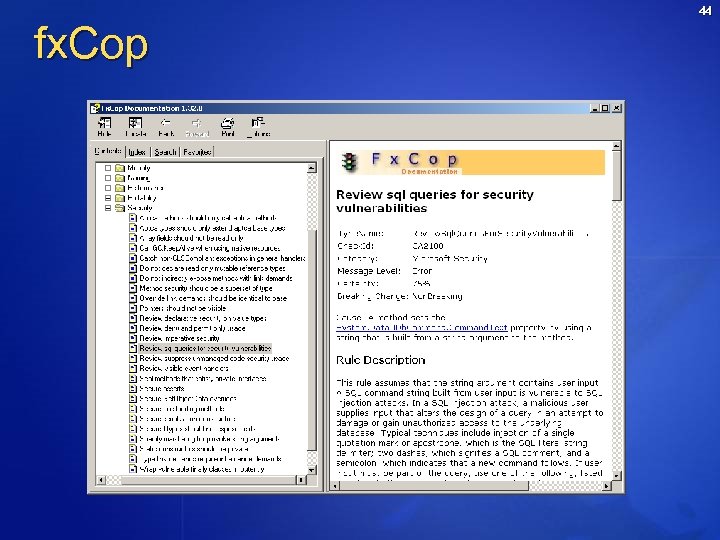Click the Locate toolbar button

(x=135, y=127)
